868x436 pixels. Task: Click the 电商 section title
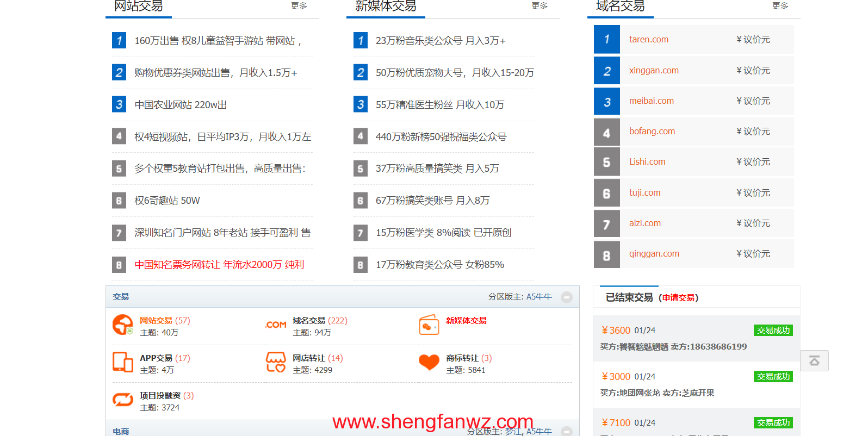tap(121, 431)
